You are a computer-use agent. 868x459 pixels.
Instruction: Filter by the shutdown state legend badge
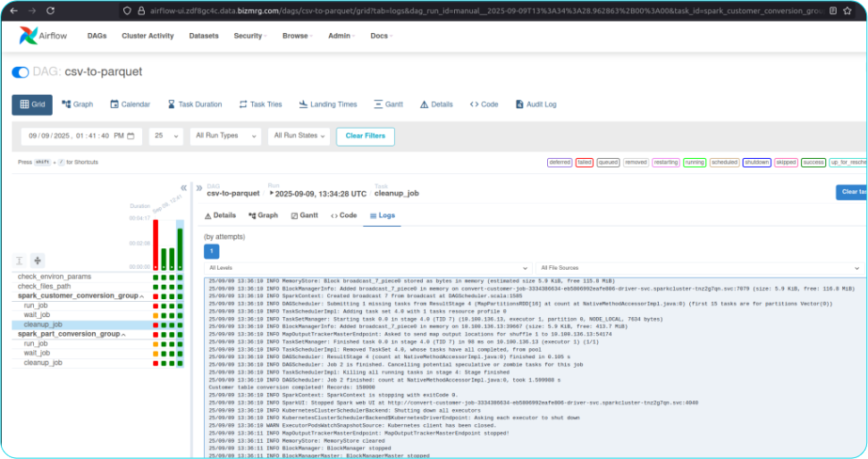tap(757, 163)
